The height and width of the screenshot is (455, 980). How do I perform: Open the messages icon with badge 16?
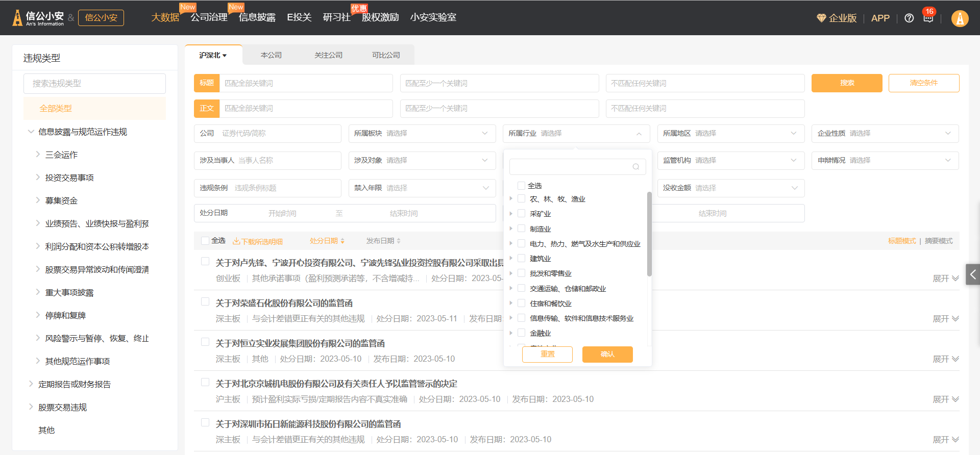coord(928,18)
